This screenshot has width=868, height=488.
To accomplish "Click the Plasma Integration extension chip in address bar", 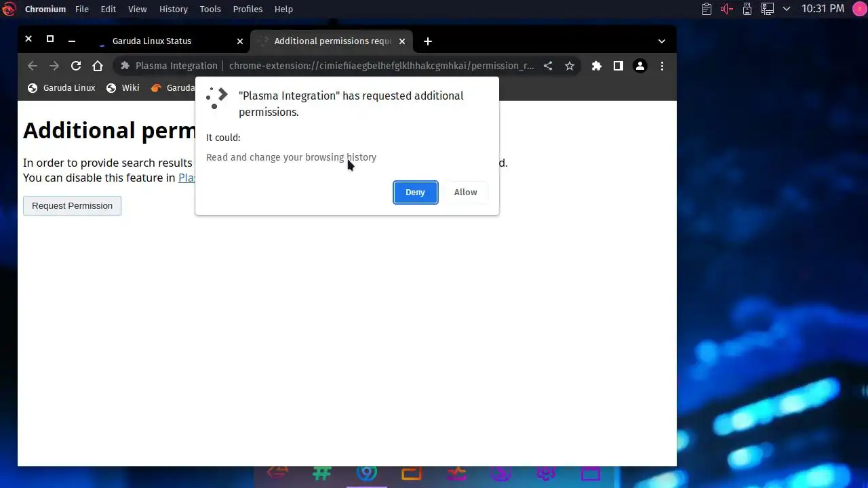I will 169,66.
